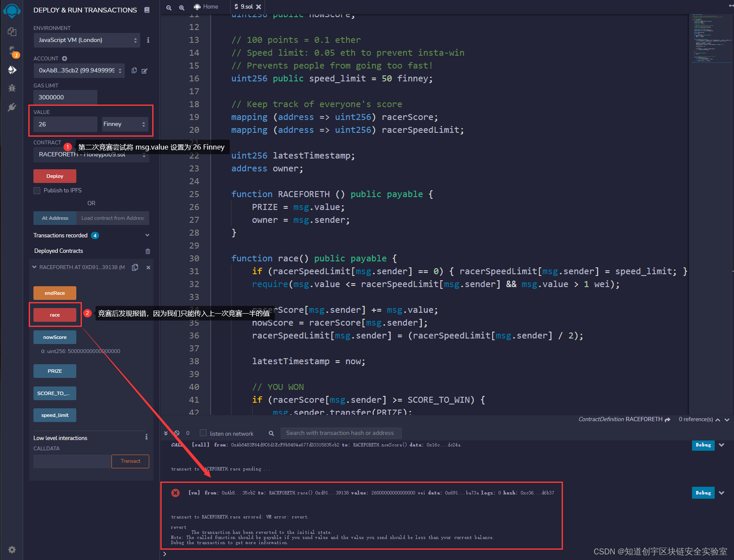Collapse the terminal with double chevron icon
The width and height of the screenshot is (734, 560).
pyautogui.click(x=166, y=433)
